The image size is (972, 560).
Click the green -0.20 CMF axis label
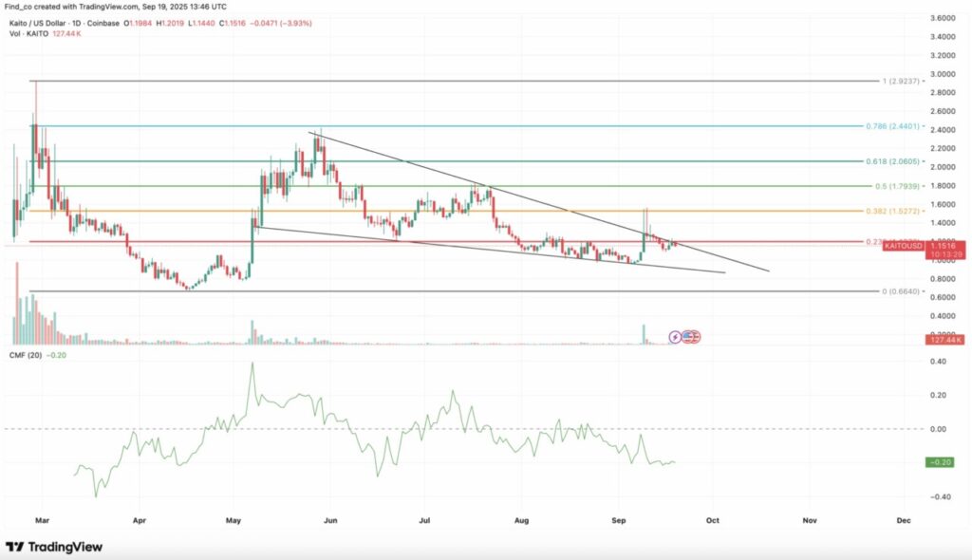coord(944,462)
